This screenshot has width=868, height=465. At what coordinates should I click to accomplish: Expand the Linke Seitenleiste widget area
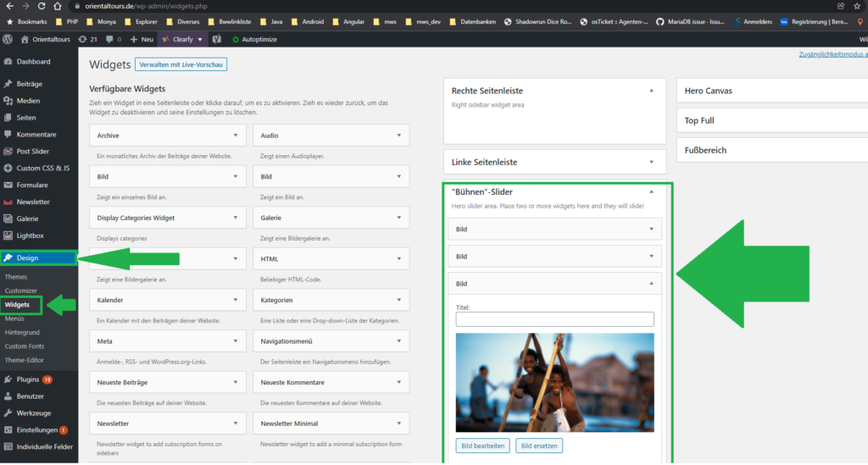651,162
